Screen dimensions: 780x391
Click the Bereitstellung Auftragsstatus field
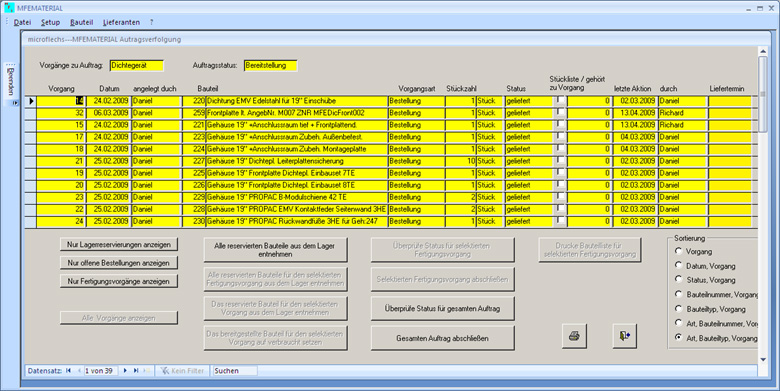point(271,65)
